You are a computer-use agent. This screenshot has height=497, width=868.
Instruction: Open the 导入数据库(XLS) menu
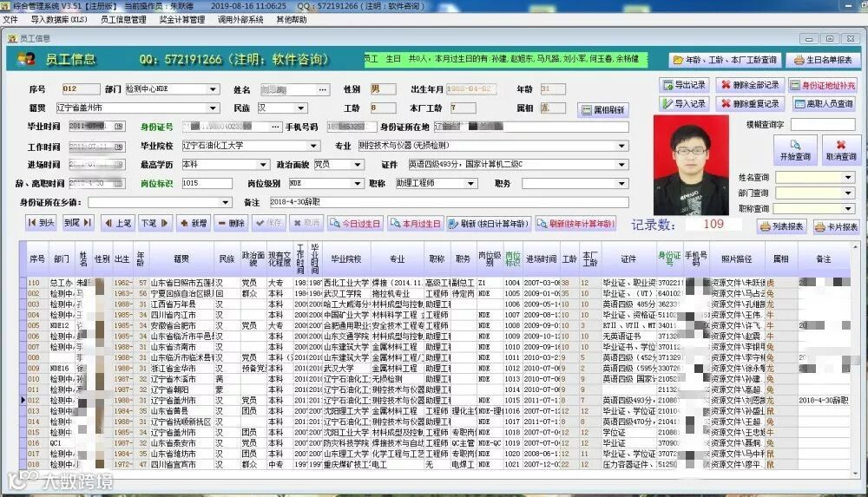click(59, 19)
